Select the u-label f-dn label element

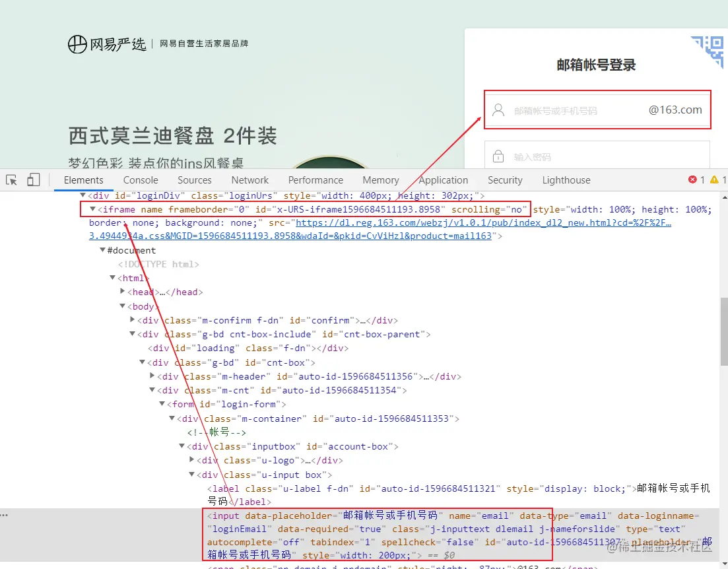point(459,495)
